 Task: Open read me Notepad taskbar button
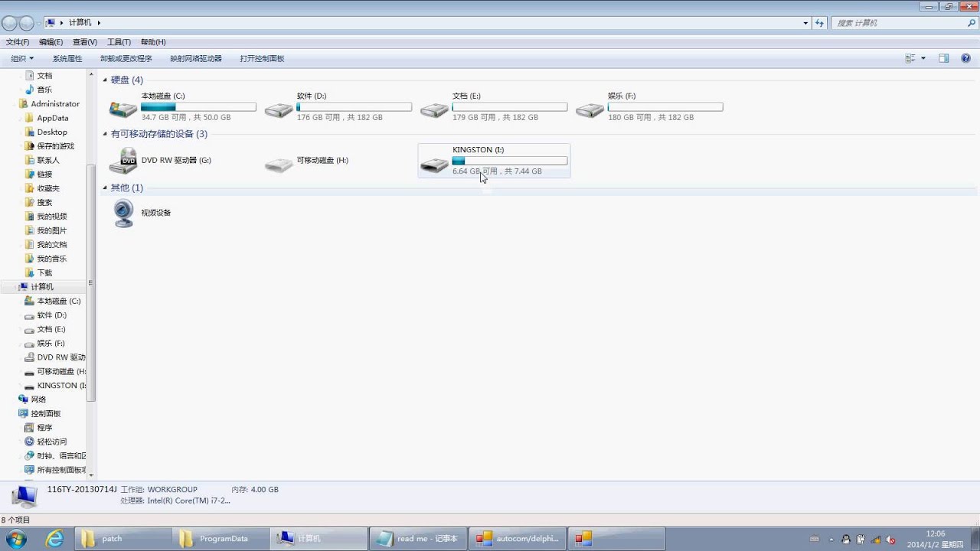pos(416,539)
